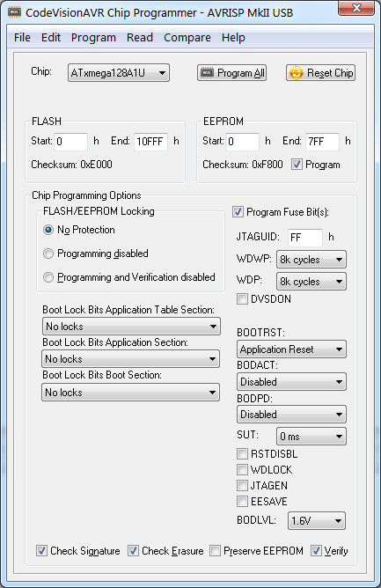Toggle the Verify checkbox
381x588 pixels.
point(316,550)
